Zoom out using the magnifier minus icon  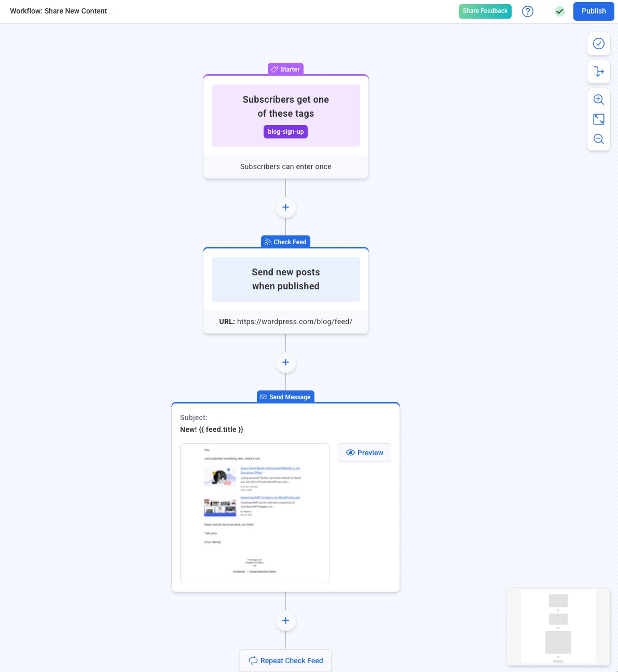[599, 138]
